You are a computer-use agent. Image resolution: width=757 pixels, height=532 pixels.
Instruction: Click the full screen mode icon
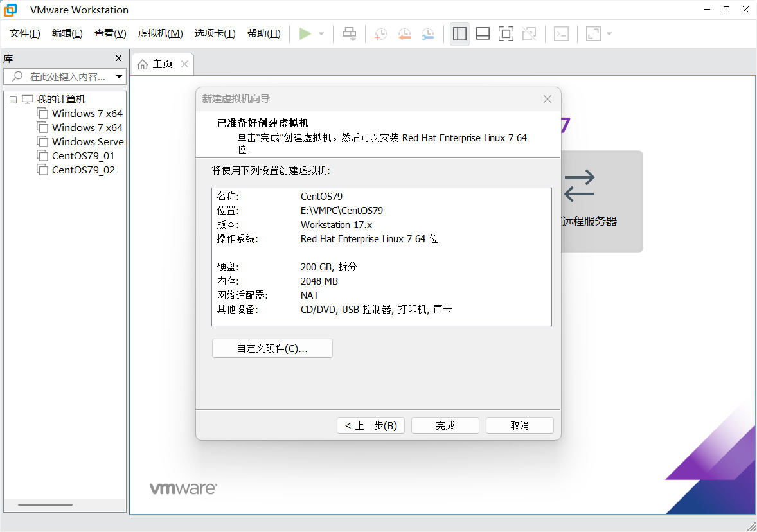pyautogui.click(x=506, y=34)
